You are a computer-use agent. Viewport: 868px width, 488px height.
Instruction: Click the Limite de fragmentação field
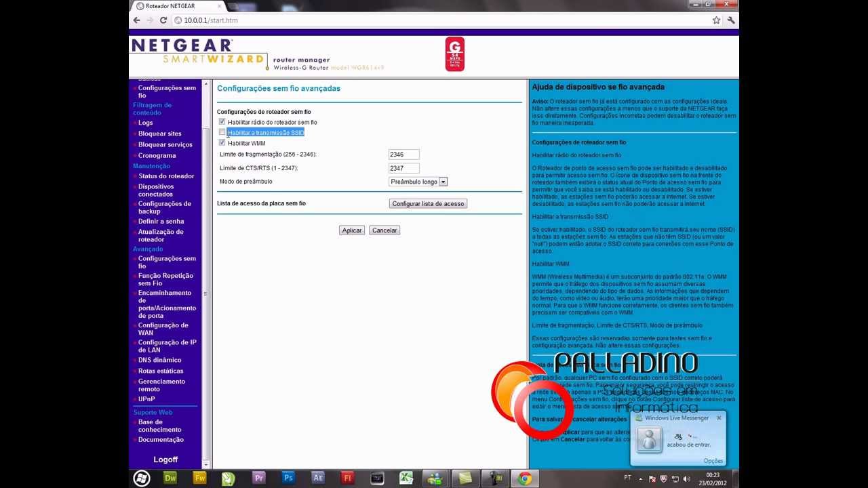click(404, 155)
